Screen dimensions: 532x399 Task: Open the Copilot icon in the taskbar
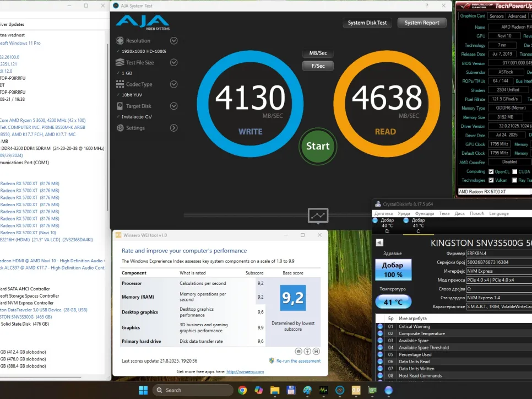pos(258,390)
